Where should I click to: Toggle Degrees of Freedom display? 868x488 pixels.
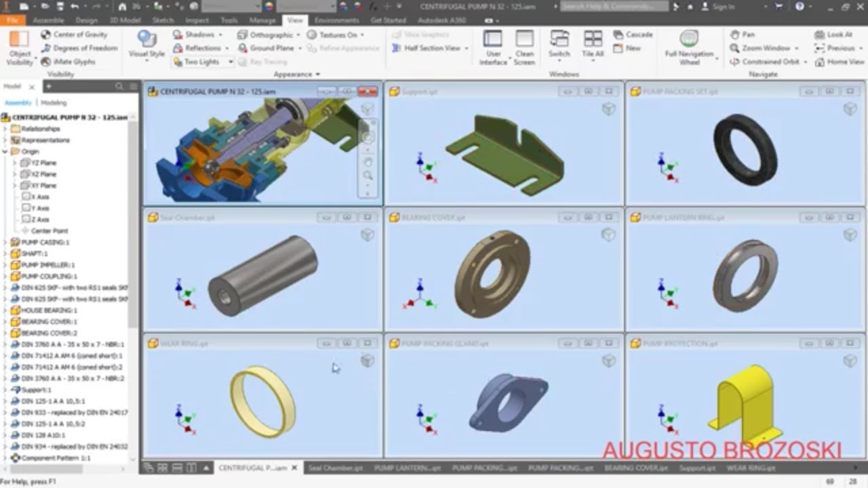(79, 48)
